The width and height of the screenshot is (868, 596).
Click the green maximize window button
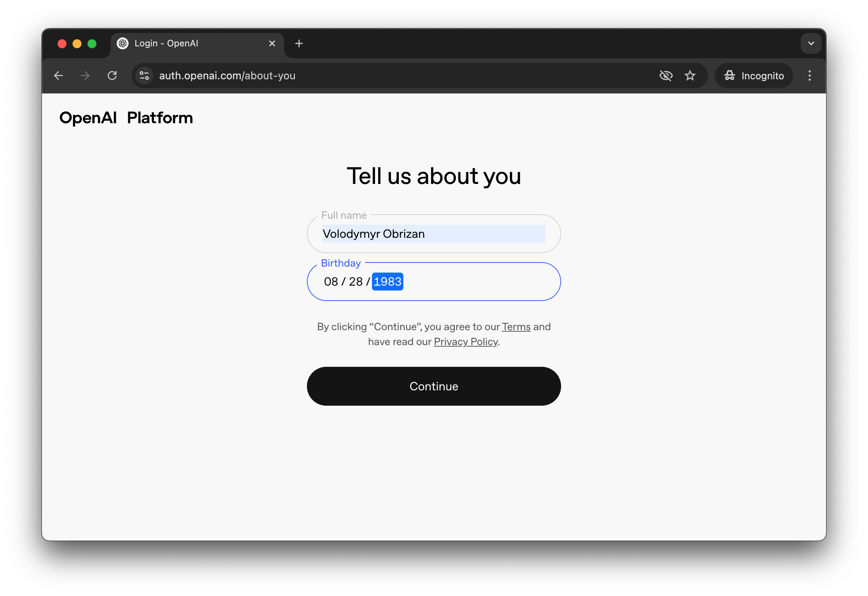[92, 44]
